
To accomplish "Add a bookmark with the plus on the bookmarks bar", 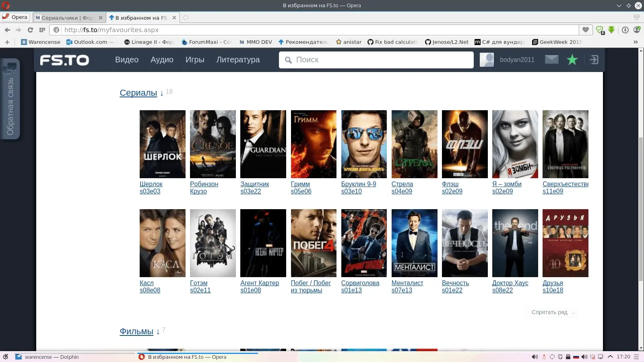I will (x=7, y=42).
